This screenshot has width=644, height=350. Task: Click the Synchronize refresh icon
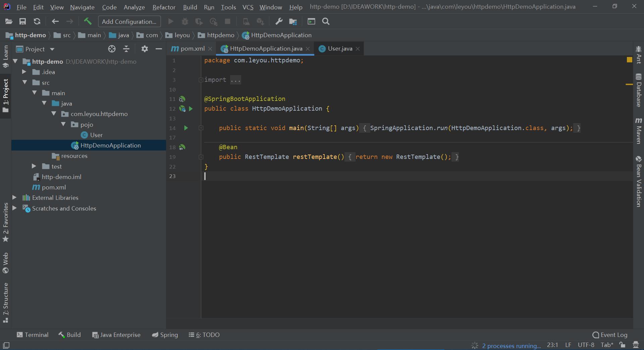[37, 21]
